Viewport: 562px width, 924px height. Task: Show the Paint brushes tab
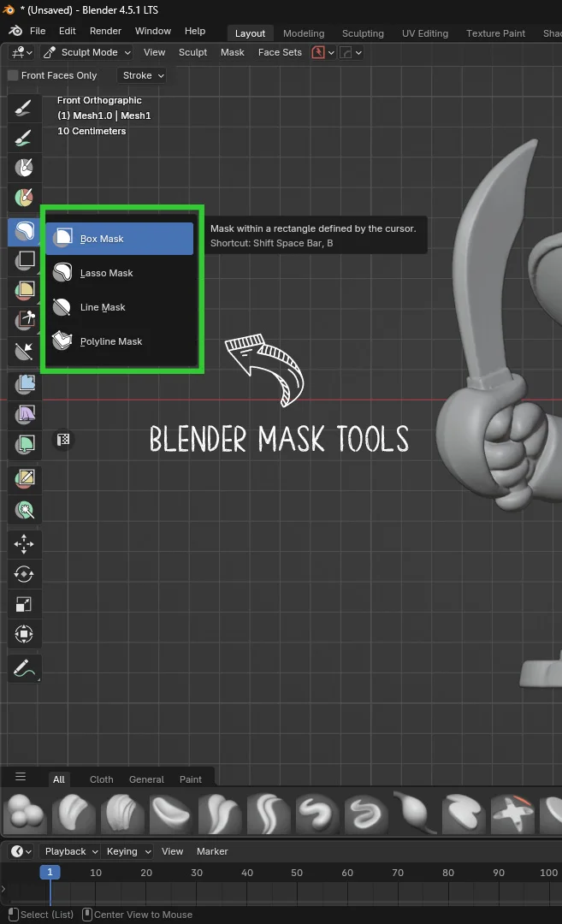[190, 779]
